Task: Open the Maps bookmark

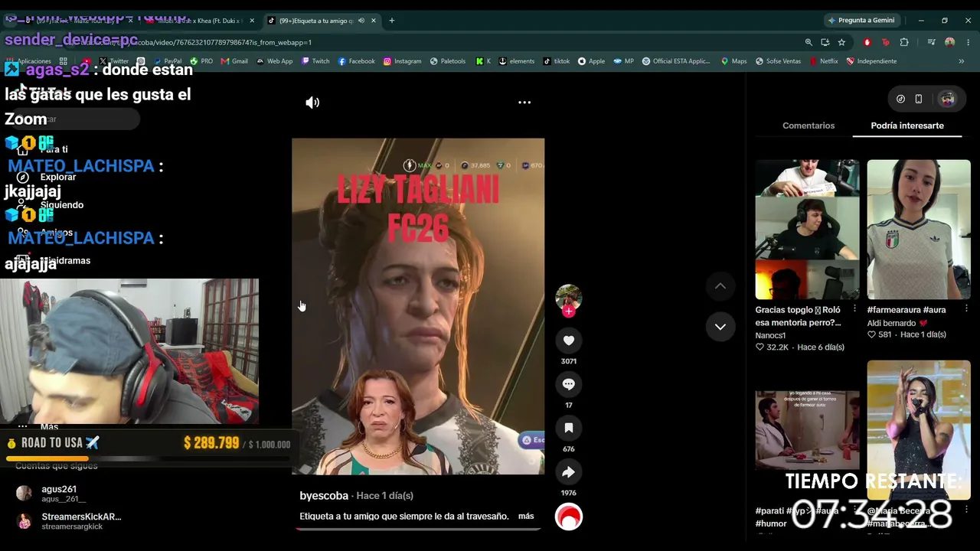Action: (733, 61)
